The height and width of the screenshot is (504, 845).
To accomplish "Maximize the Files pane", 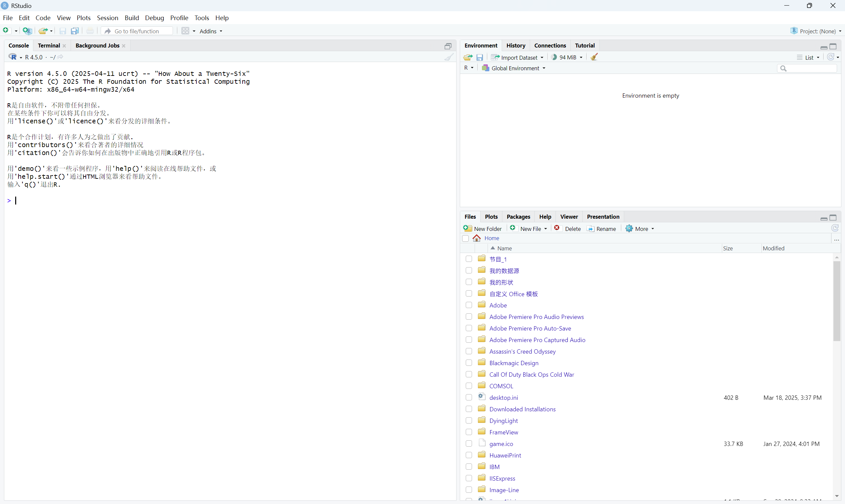I will pyautogui.click(x=833, y=217).
